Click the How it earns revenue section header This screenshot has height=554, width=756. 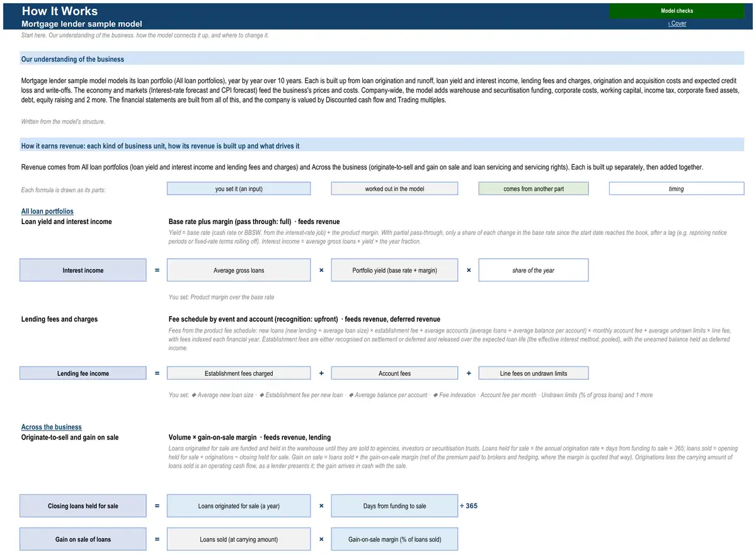coord(382,146)
